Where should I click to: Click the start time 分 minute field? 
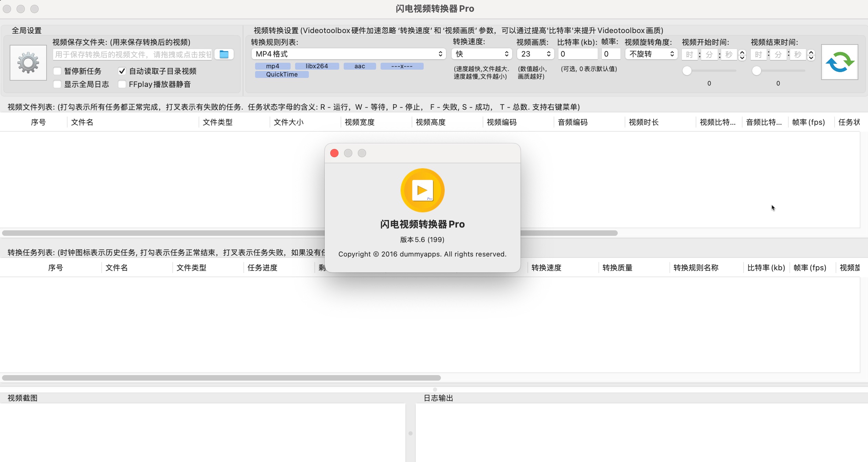(x=709, y=54)
